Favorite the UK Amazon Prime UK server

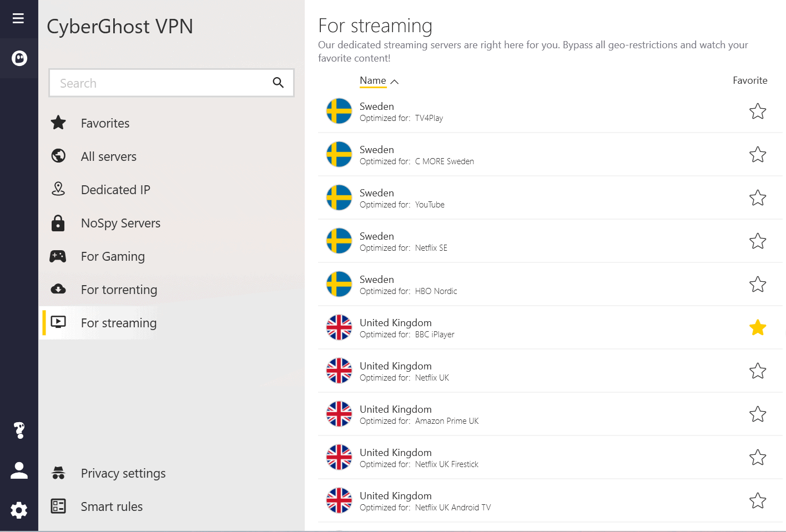click(758, 414)
